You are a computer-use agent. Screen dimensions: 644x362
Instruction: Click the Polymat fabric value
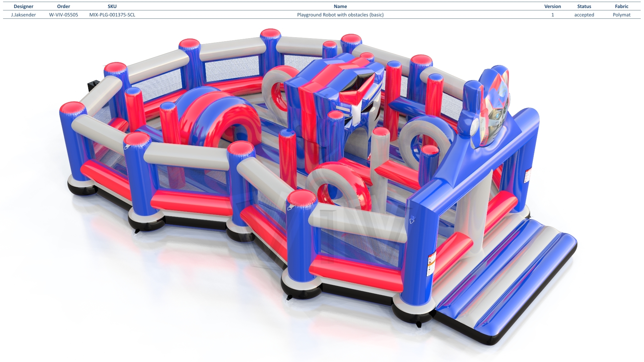[x=622, y=15]
